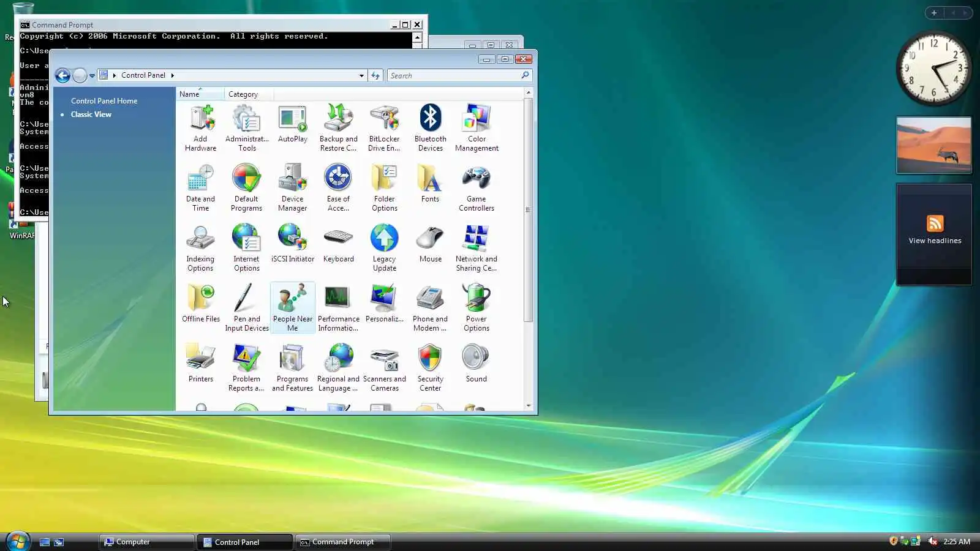Click the volume tray icon

[932, 541]
